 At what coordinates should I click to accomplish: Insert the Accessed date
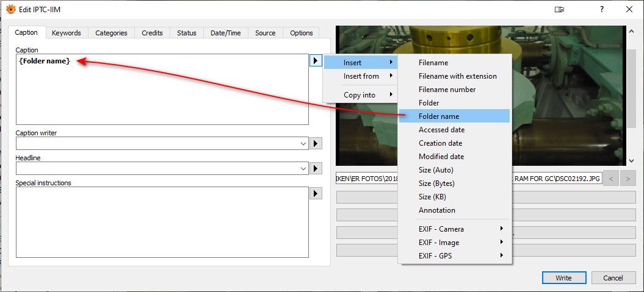[455, 130]
